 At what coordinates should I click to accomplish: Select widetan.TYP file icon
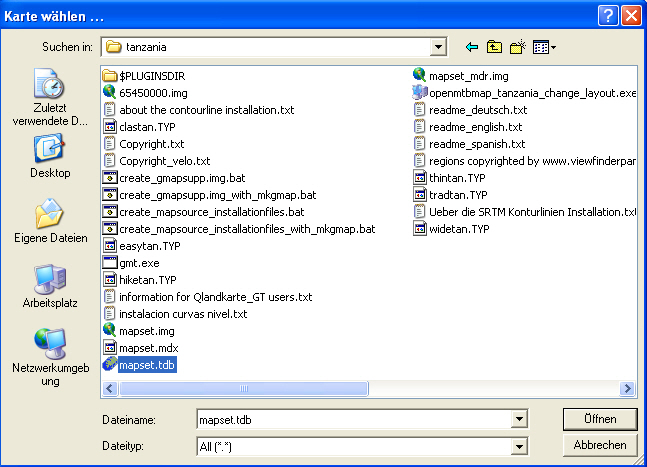tap(420, 229)
